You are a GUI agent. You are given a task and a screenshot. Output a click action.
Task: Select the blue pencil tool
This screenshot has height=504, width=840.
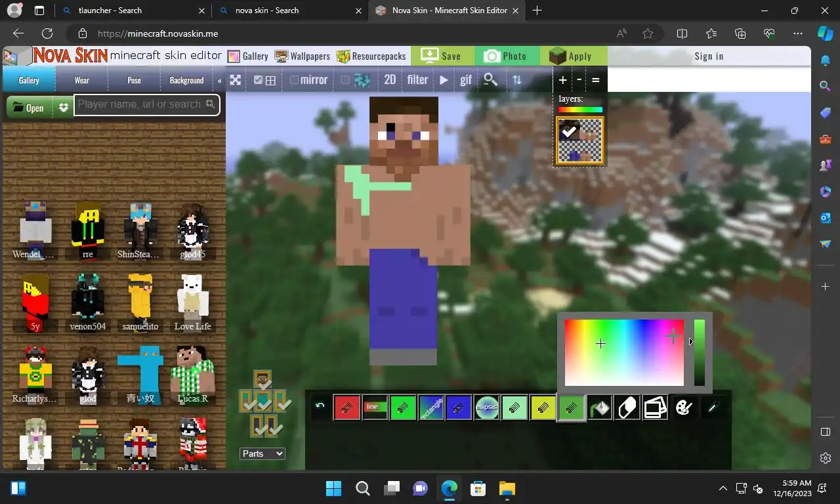459,408
